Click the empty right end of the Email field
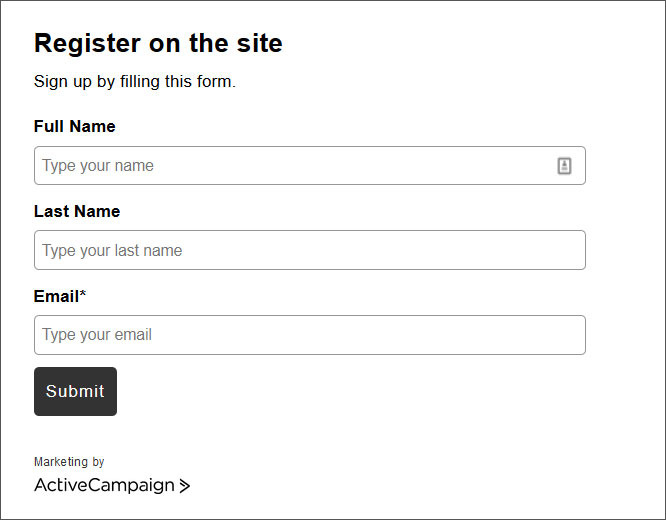This screenshot has height=520, width=666. [x=531, y=335]
